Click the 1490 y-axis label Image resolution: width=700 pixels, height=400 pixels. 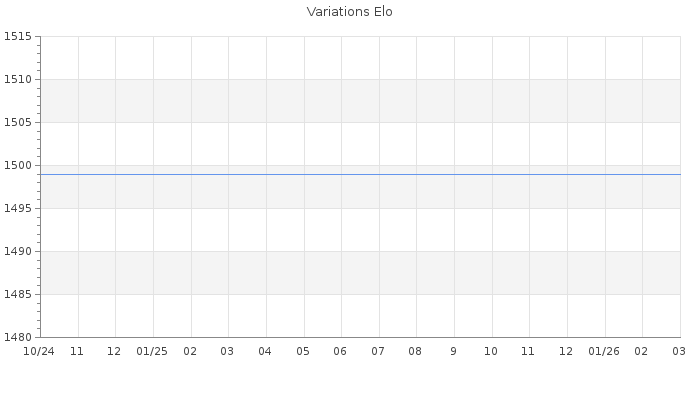pos(18,252)
